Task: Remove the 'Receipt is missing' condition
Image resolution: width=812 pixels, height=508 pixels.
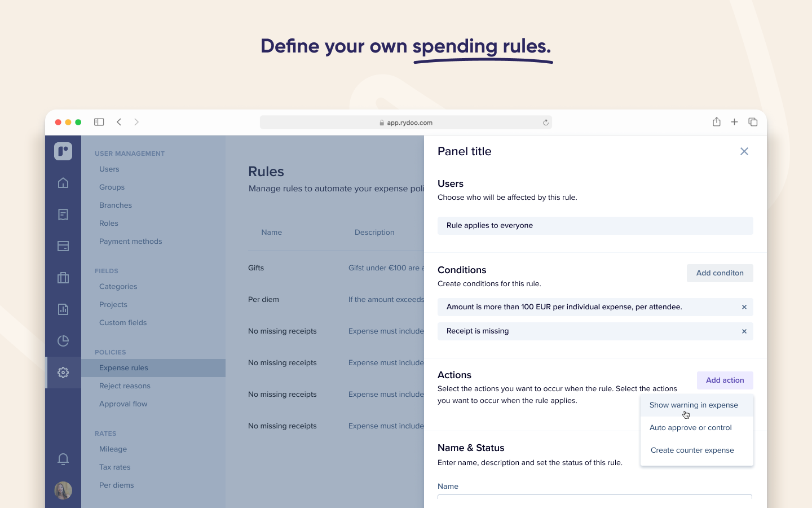Action: click(744, 331)
